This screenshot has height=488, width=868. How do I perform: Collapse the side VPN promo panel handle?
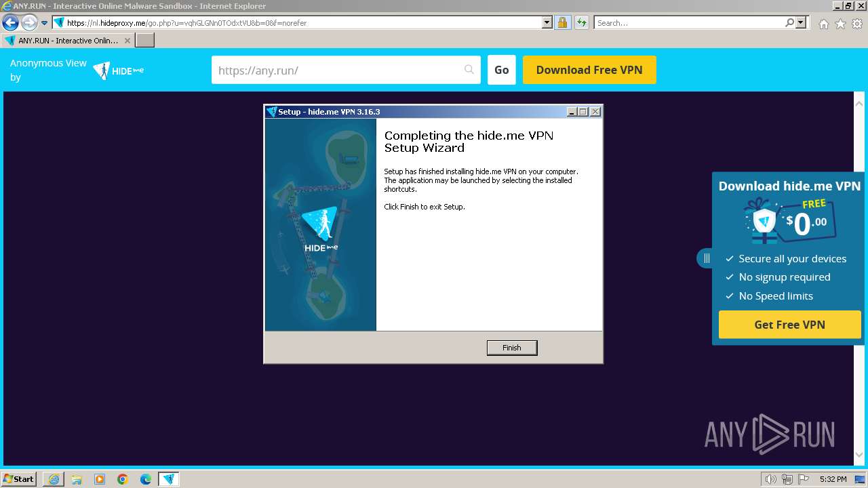[x=706, y=258]
